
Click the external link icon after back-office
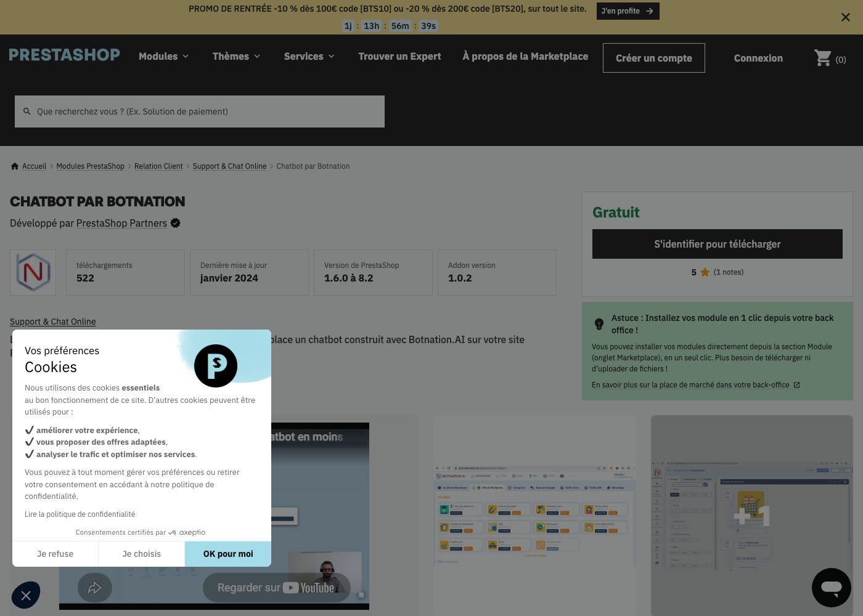(x=796, y=385)
